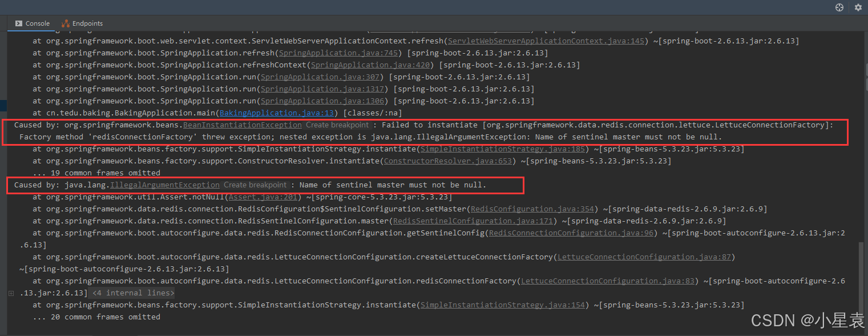
Task: Expand the folded lines with plus icon
Action: point(11,293)
